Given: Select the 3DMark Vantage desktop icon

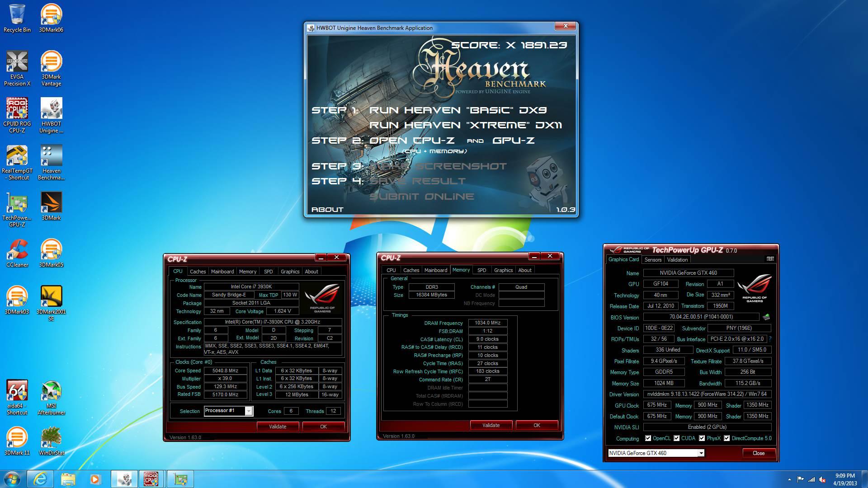Looking at the screenshot, I should [x=51, y=68].
